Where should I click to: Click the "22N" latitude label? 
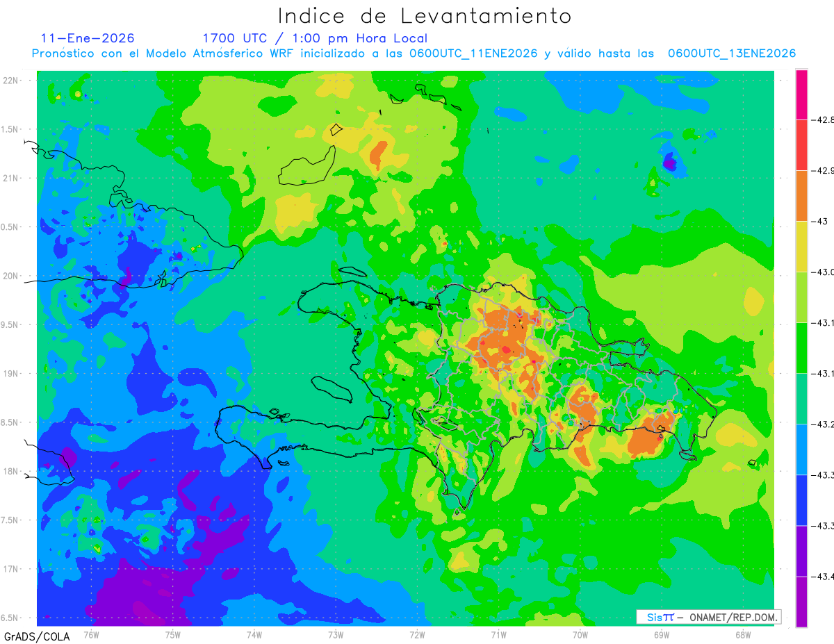click(12, 81)
